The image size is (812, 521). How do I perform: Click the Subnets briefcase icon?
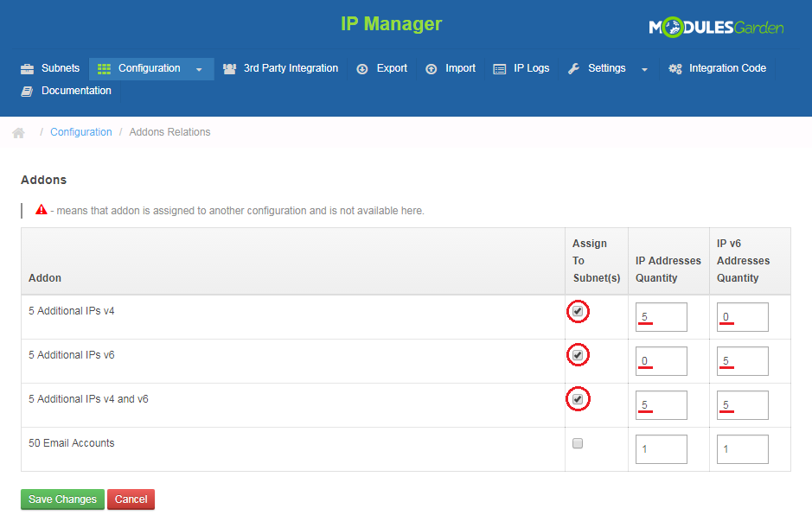tap(27, 69)
